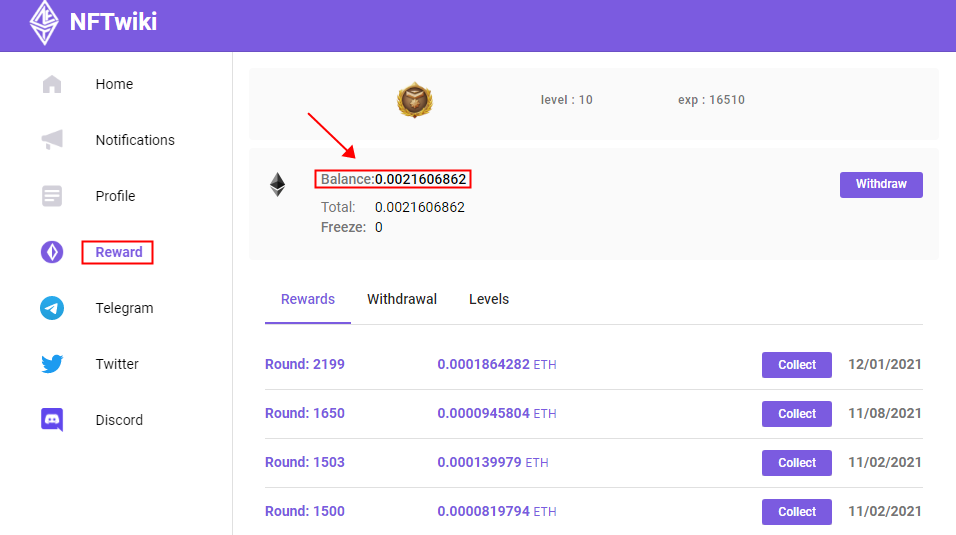Click the 0.0000945804 ETH amount
The image size is (956, 535).
click(x=496, y=413)
